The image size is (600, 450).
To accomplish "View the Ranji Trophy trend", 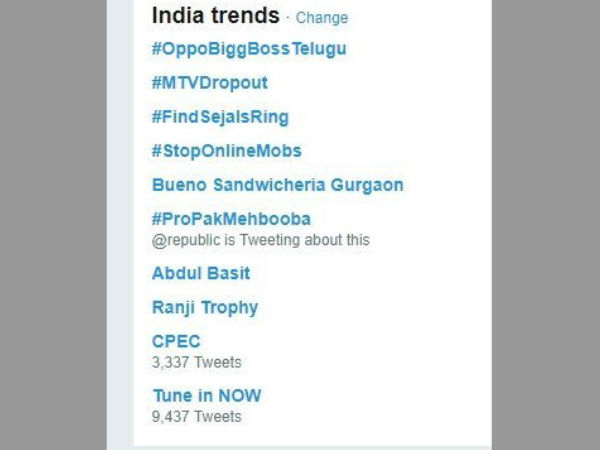I will click(x=205, y=307).
